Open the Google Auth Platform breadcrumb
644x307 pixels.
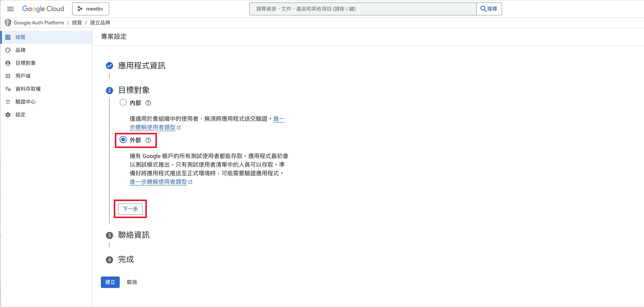tap(39, 23)
